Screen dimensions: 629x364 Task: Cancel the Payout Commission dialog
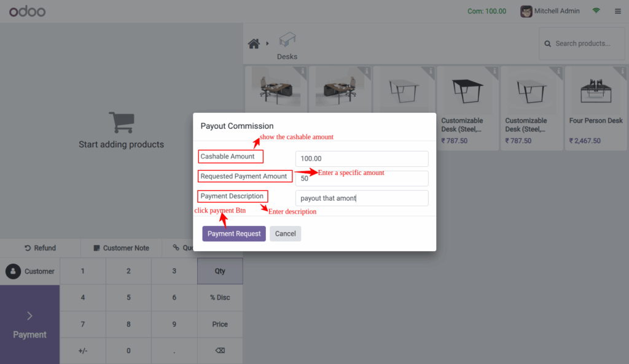point(285,233)
